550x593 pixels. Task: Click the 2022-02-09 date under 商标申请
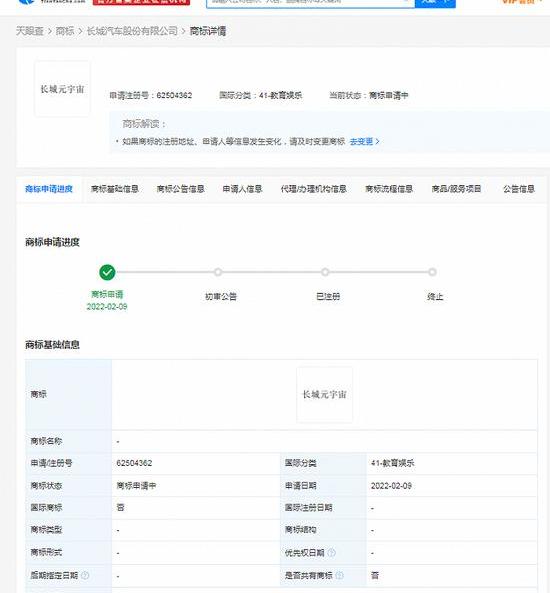click(x=107, y=306)
